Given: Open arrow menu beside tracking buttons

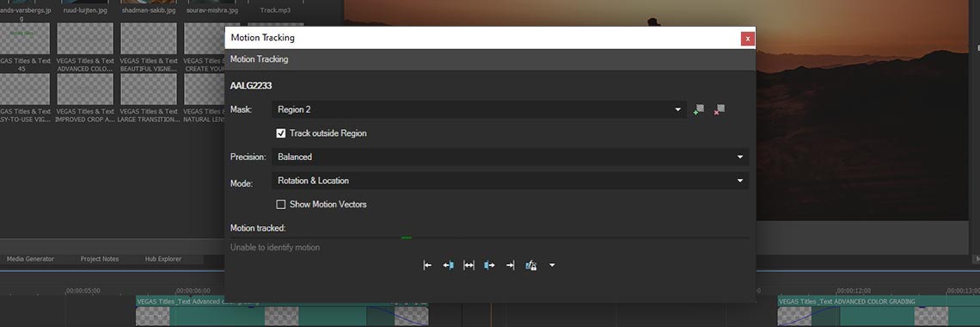Looking at the screenshot, I should 552,265.
